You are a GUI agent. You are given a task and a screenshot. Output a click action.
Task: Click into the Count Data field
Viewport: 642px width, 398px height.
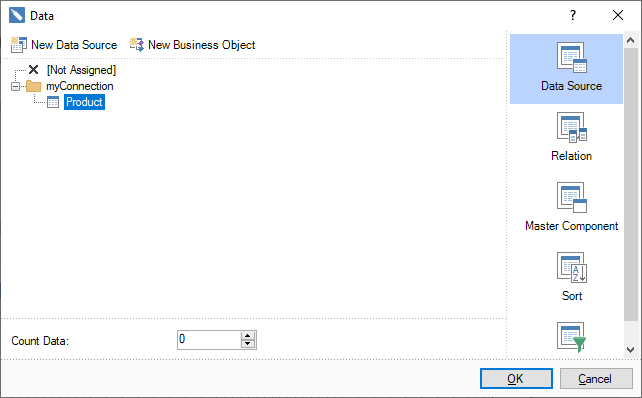coord(209,340)
